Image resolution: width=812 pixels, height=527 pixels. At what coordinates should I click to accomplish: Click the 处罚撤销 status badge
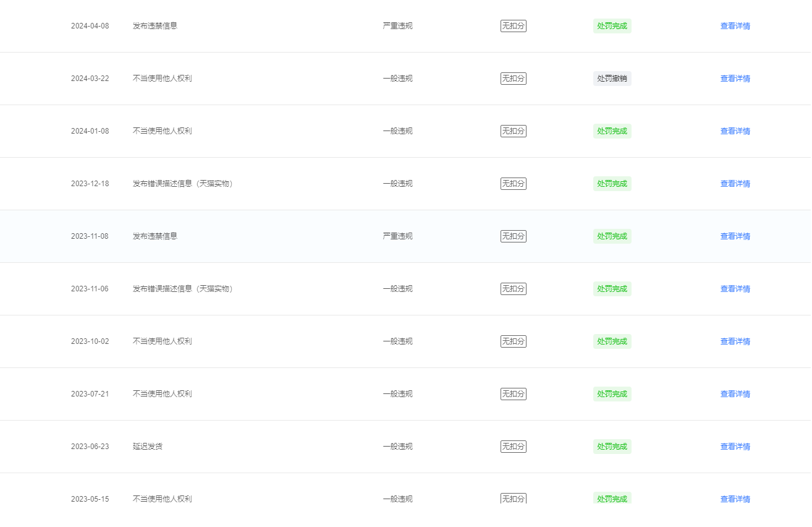[612, 79]
